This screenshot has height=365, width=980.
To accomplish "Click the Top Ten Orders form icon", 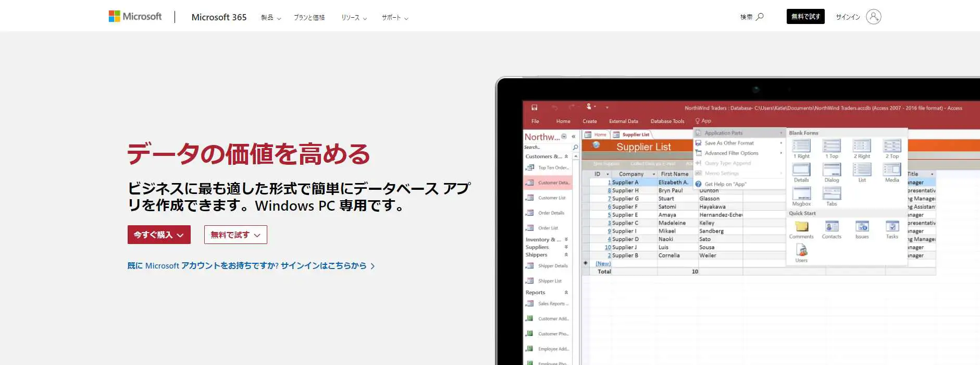I will click(530, 167).
